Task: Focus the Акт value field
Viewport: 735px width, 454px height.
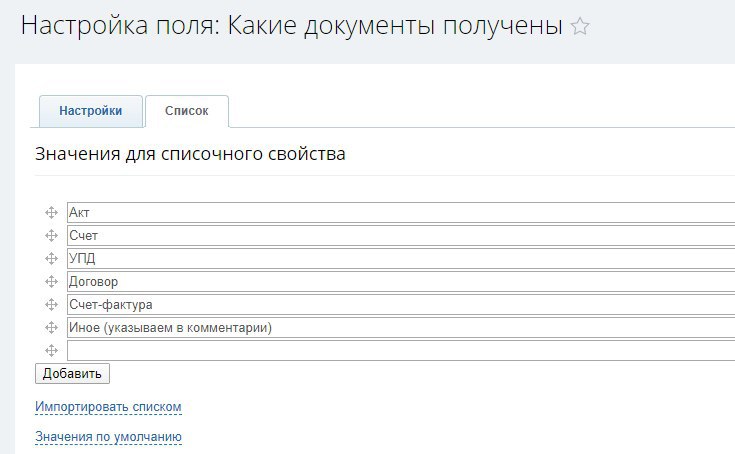Action: (x=401, y=213)
